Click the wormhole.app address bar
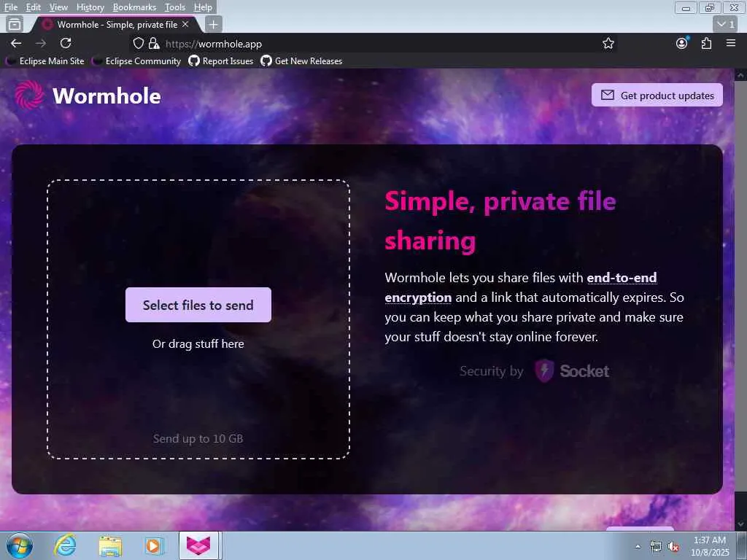747x560 pixels. click(371, 44)
